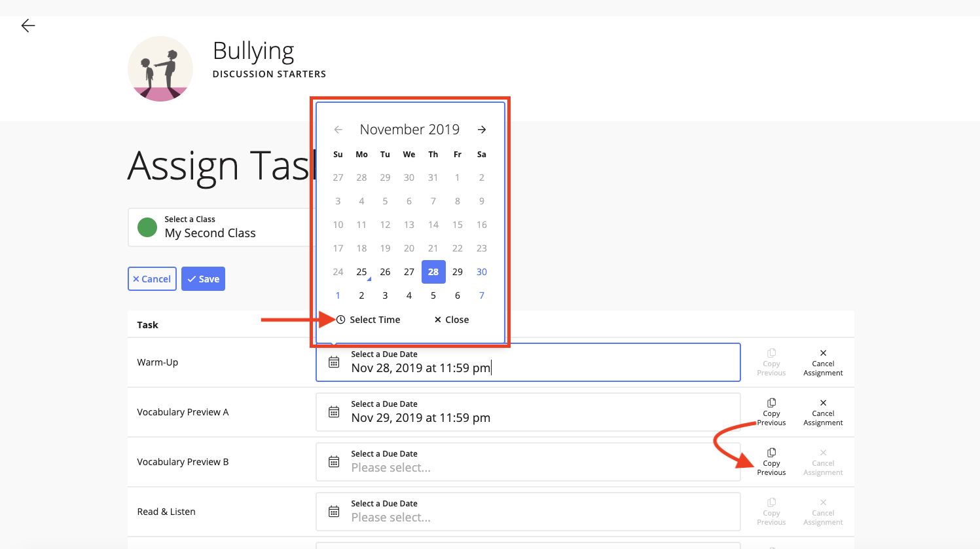The image size is (980, 549).
Task: Click the green class color dot
Action: [147, 227]
